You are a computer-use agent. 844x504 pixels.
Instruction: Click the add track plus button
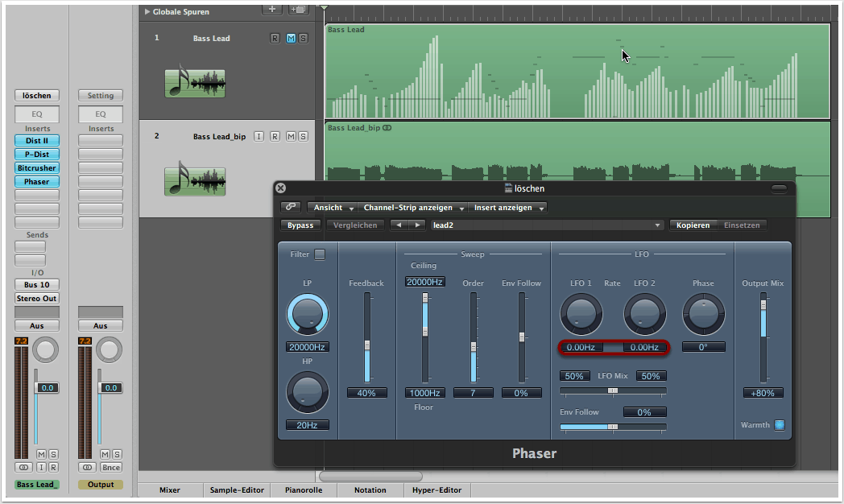click(x=273, y=9)
